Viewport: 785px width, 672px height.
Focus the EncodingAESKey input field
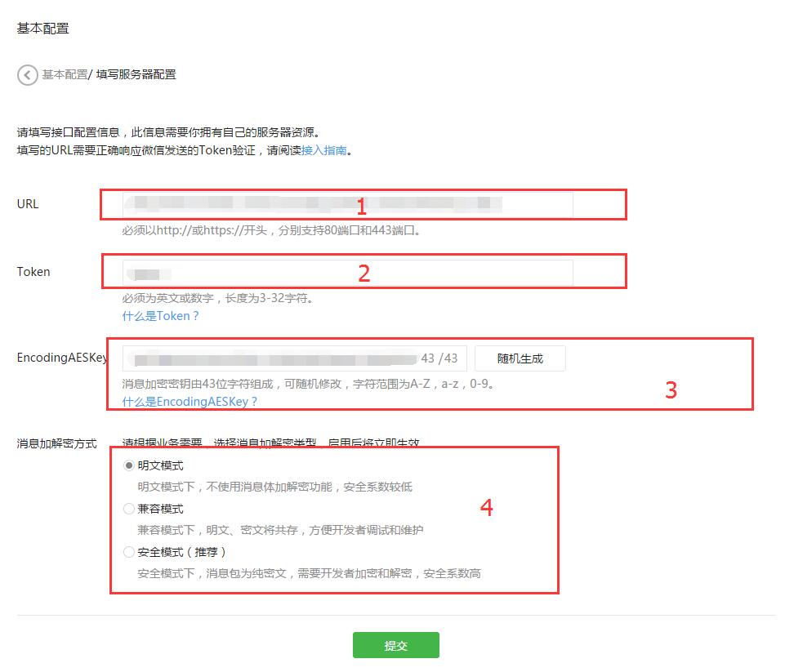tap(270, 358)
